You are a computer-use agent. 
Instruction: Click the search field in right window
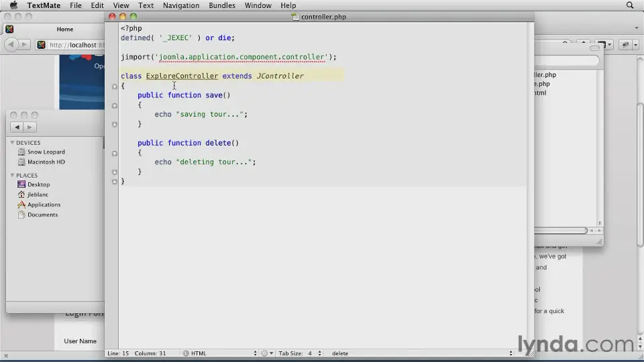coord(567,61)
